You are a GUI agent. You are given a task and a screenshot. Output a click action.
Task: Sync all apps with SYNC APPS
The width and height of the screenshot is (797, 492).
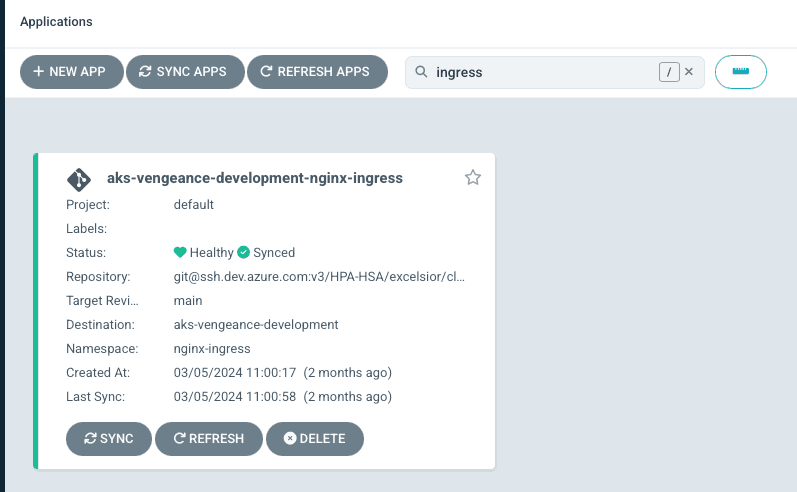click(x=185, y=72)
